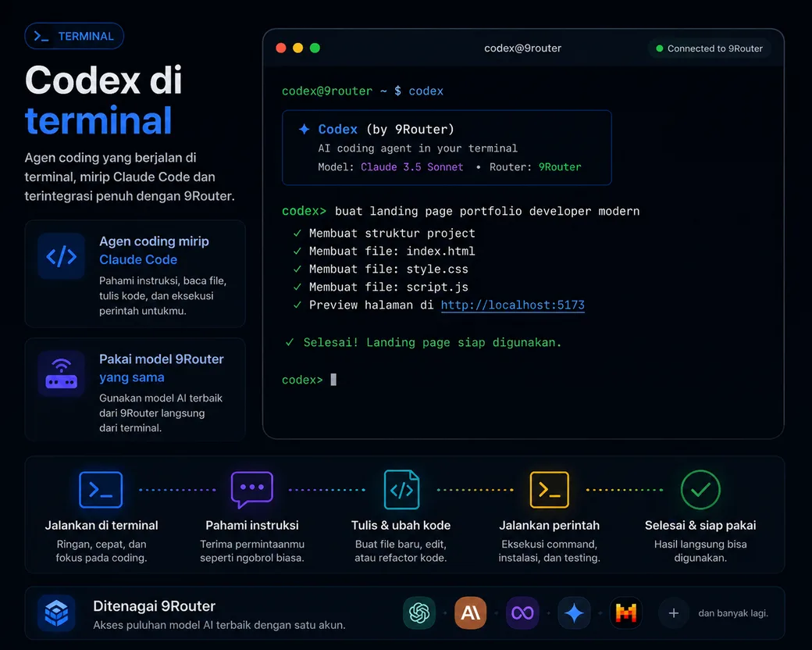Click the checkmark beside Preview halaman di

(x=297, y=305)
